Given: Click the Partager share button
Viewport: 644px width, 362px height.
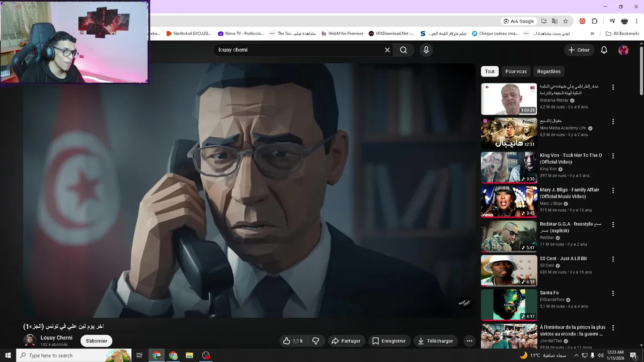Looking at the screenshot, I should tap(346, 341).
